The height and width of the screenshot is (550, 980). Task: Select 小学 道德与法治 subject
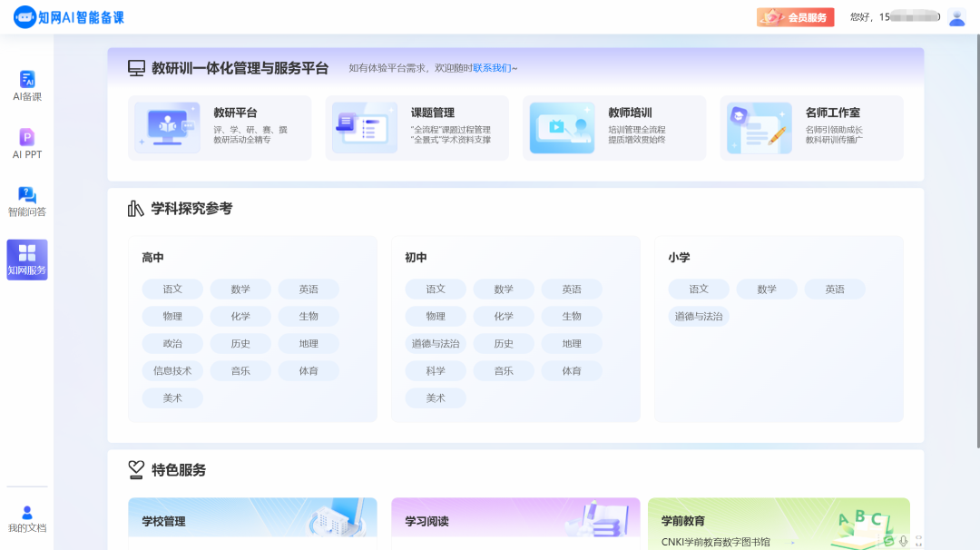point(699,316)
